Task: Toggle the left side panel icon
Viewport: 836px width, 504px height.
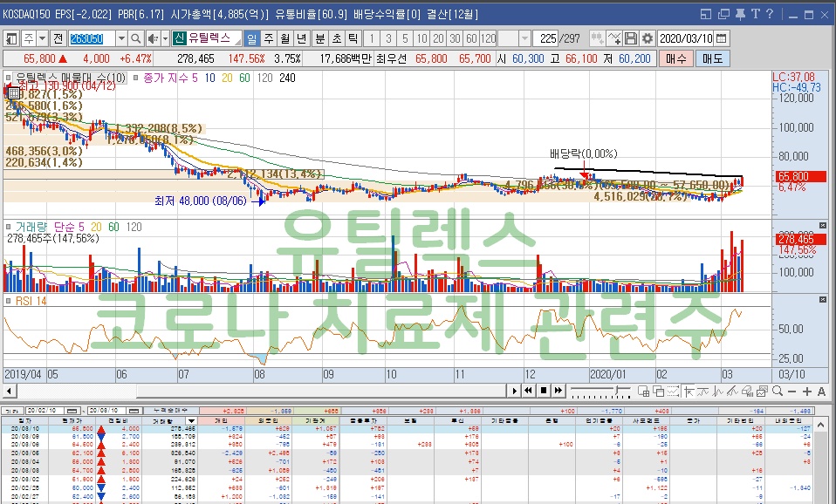Action: click(10, 38)
